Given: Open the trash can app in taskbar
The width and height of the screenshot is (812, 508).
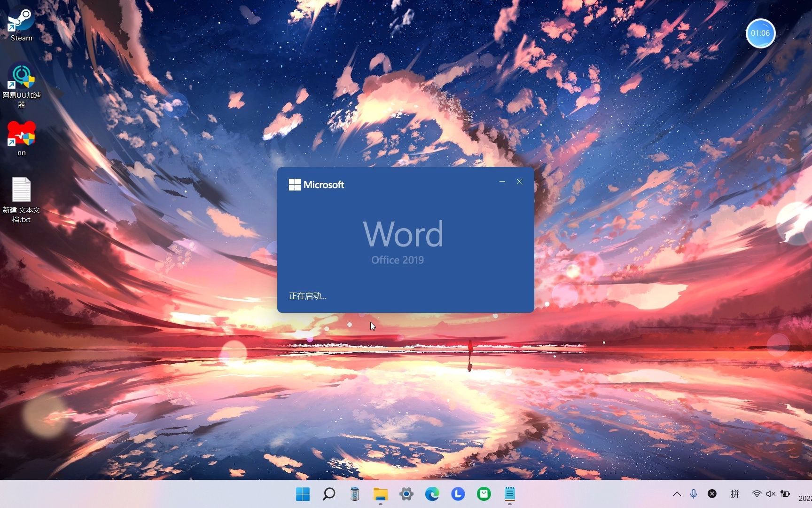Looking at the screenshot, I should [355, 494].
